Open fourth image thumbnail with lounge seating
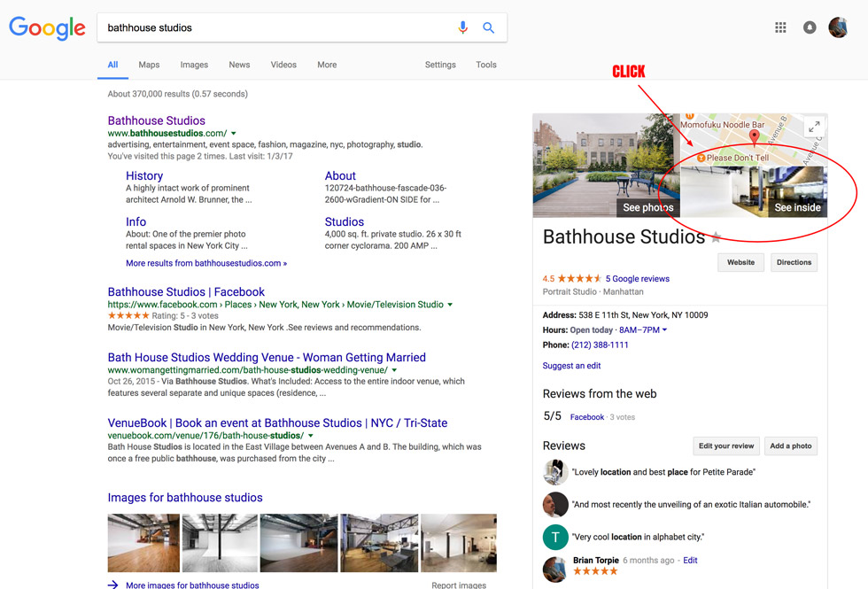The width and height of the screenshot is (868, 589). (379, 543)
